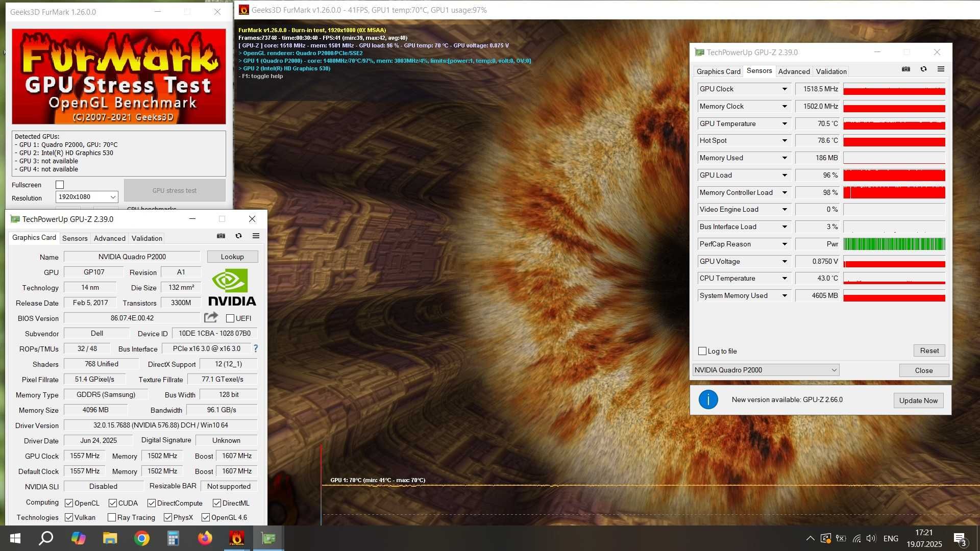Switch to Sensors tab in Graphics Card window
Image resolution: width=980 pixels, height=551 pixels.
pos(75,238)
